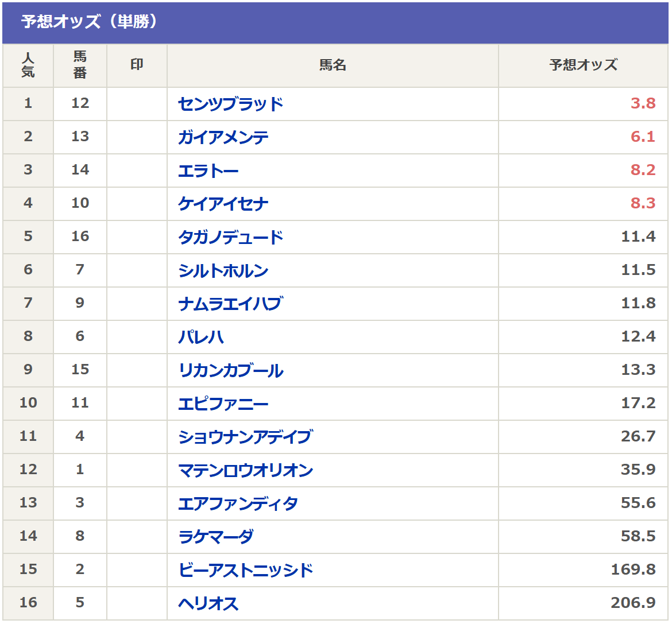Open the エラトー horse page
The height and width of the screenshot is (624, 672).
tap(208, 170)
